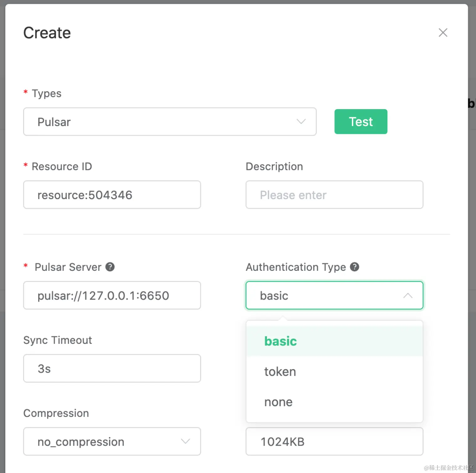Click the green Test button
Screen dimensions: 476x473
click(361, 122)
